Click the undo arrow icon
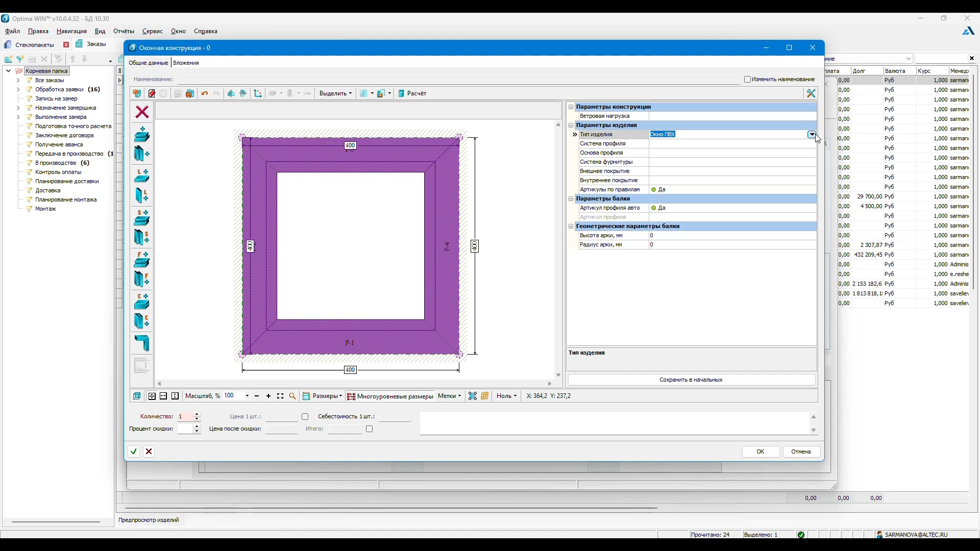This screenshot has height=551, width=980. (205, 94)
